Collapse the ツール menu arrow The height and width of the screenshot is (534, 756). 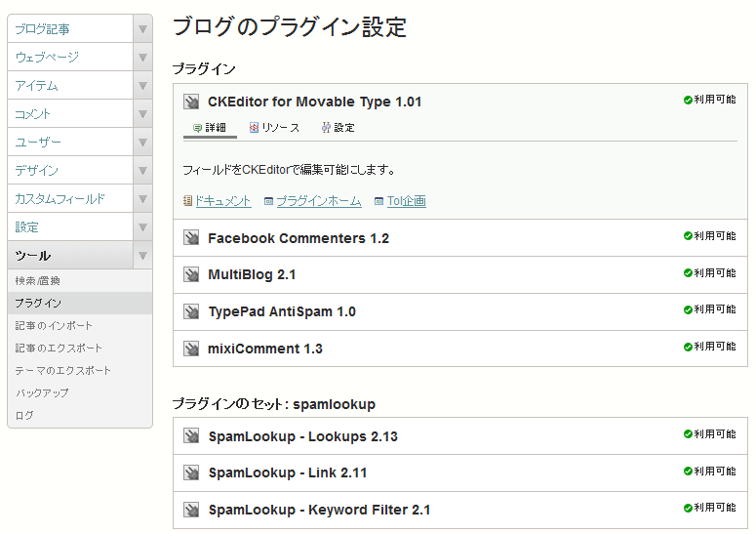142,256
